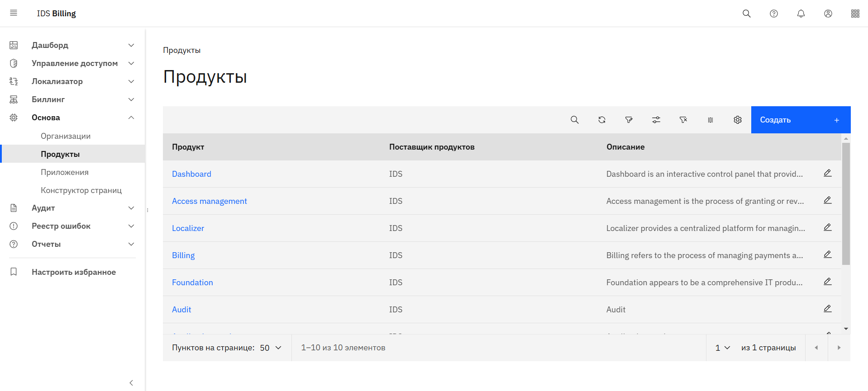Open the app switcher grid icon
This screenshot has height=391, width=868.
tap(855, 14)
